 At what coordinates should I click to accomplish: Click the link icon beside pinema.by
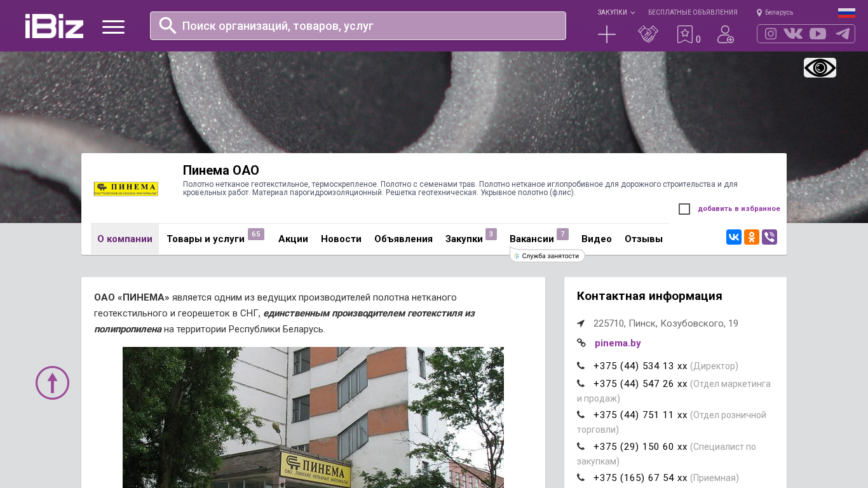pos(581,343)
